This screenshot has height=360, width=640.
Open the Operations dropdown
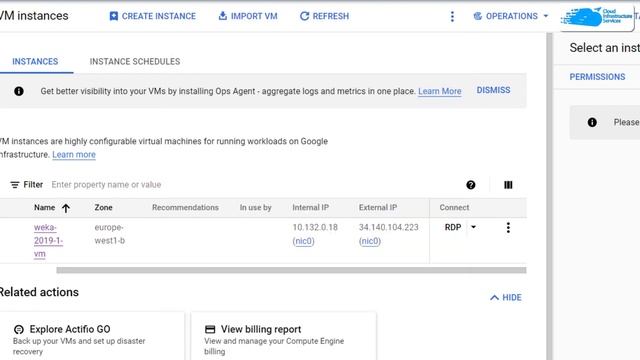point(511,16)
